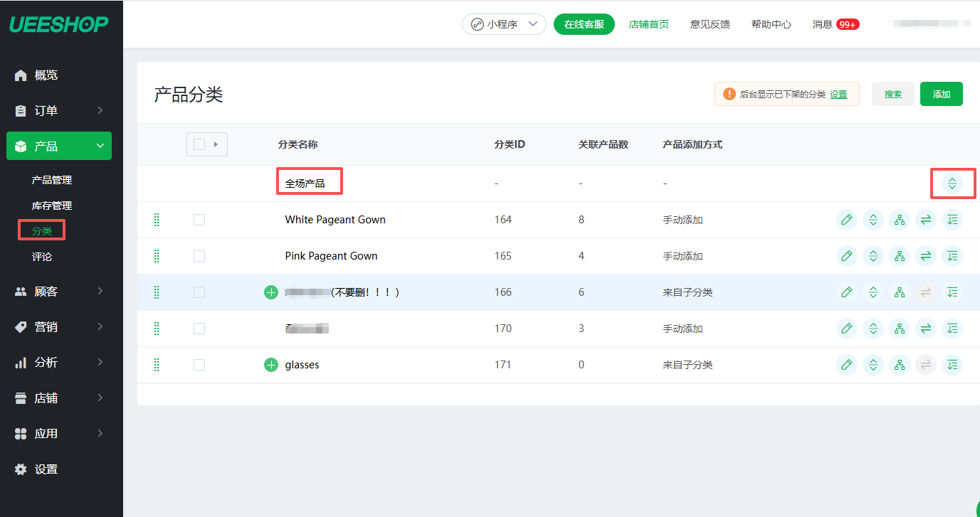
Task: Open the 小程序 dropdown in the top bar
Action: coord(504,24)
